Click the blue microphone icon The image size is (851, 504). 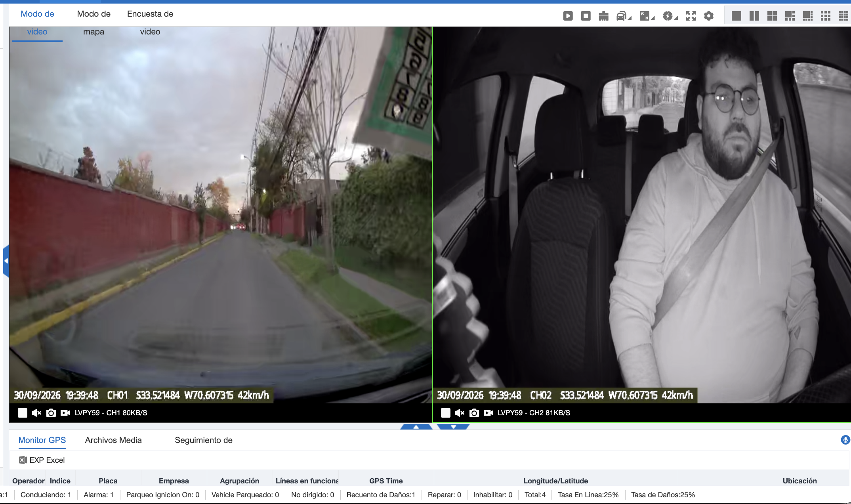click(x=845, y=440)
